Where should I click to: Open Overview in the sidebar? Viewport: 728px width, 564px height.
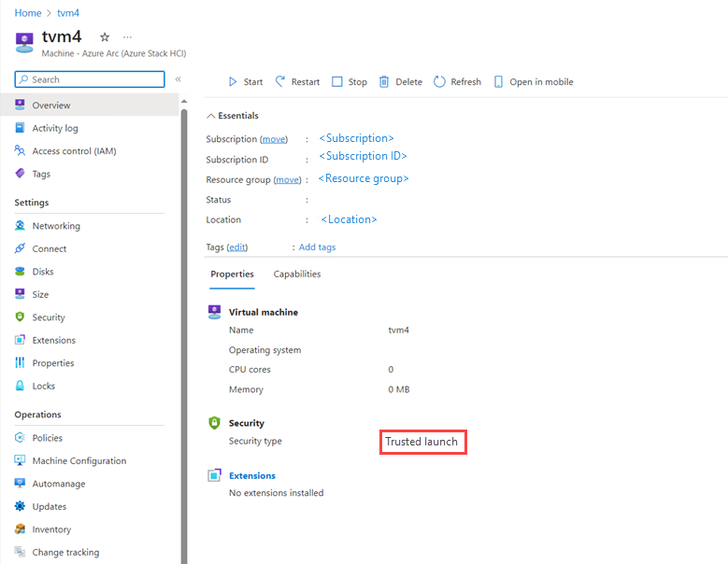pyautogui.click(x=89, y=106)
